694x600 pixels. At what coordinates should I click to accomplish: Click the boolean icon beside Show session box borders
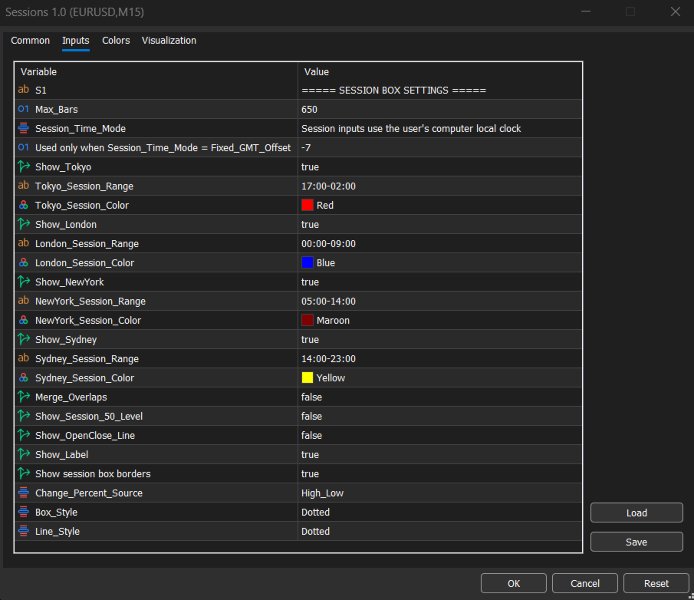point(23,473)
